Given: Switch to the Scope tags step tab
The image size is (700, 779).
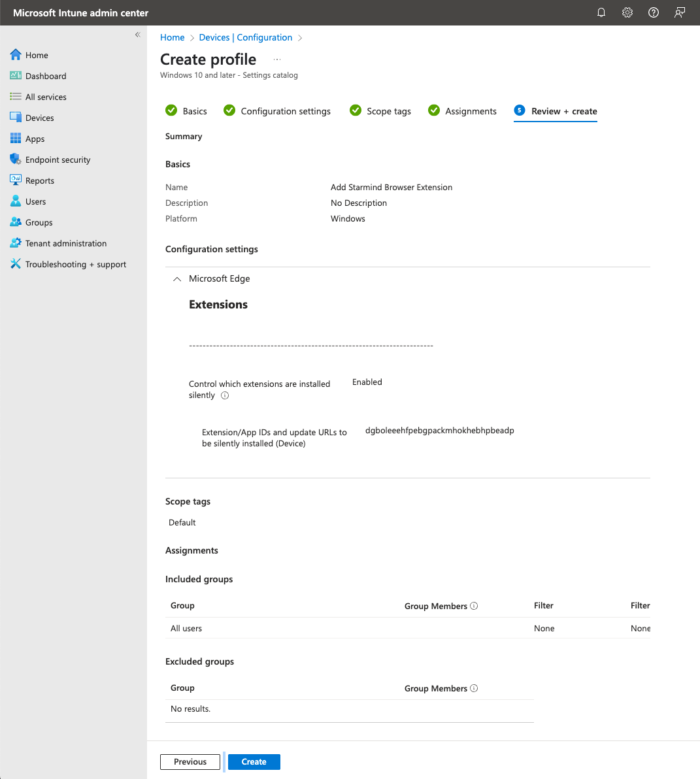Looking at the screenshot, I should (380, 111).
